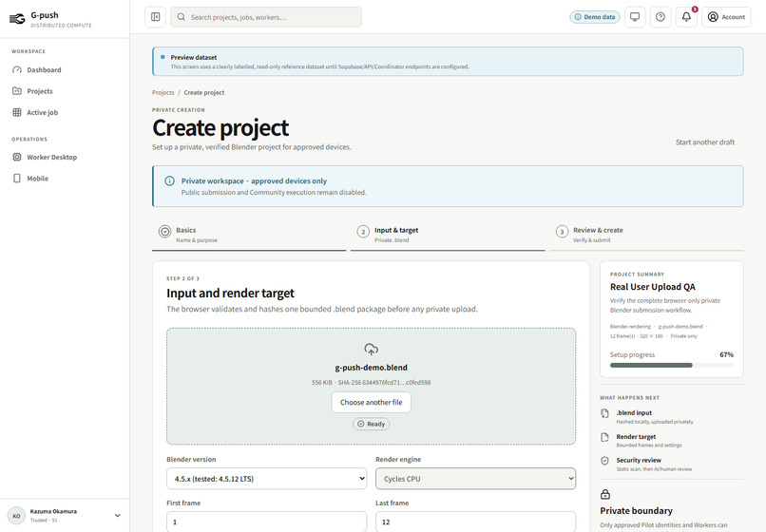Image resolution: width=766 pixels, height=532 pixels.
Task: Expand the Kazuma Okamura user menu chevron
Action: pos(117,516)
